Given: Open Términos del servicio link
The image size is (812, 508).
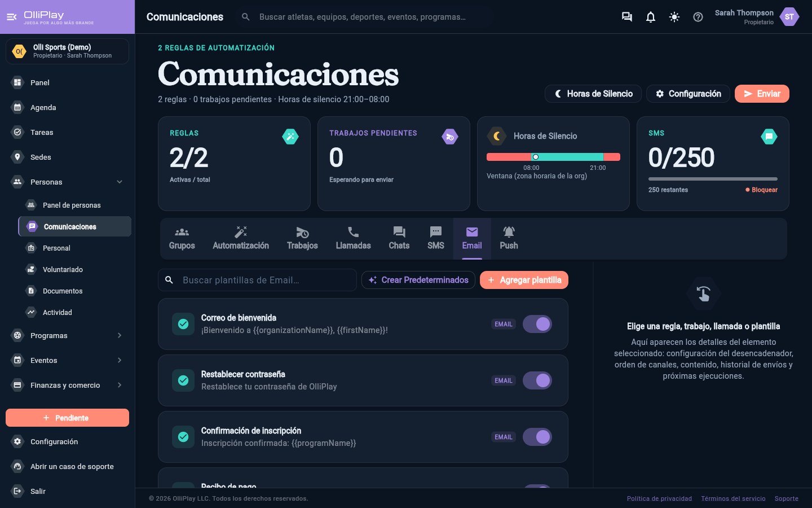Looking at the screenshot, I should point(733,498).
